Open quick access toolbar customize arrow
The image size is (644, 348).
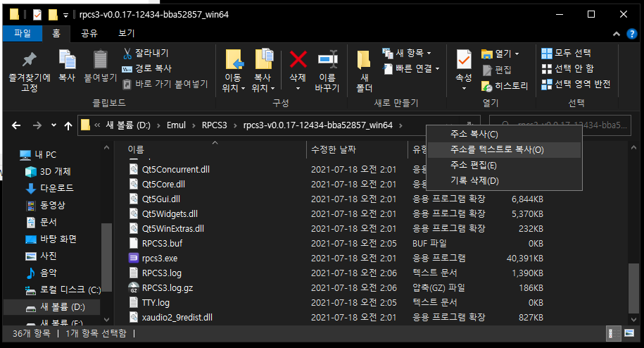click(x=65, y=15)
